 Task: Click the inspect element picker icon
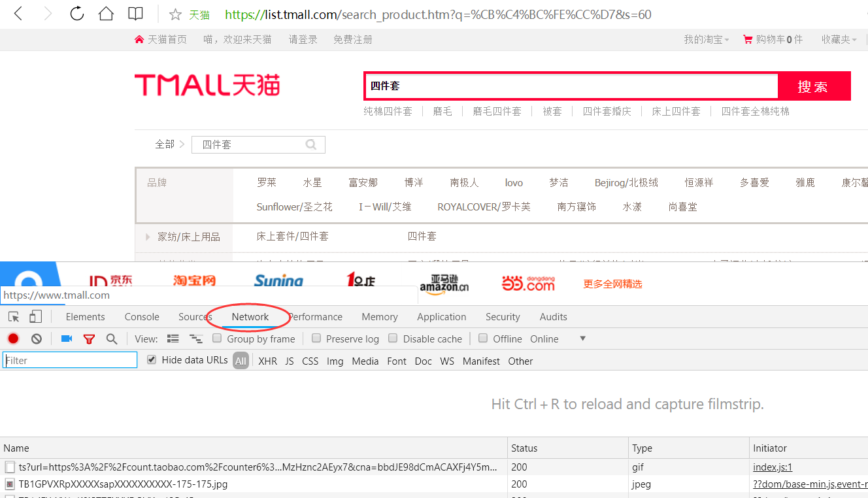(x=14, y=317)
